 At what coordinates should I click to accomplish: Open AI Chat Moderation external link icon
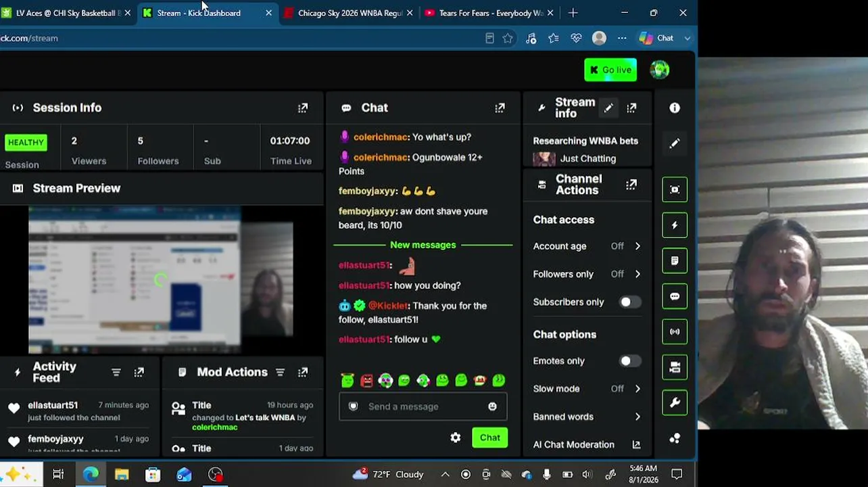(636, 444)
